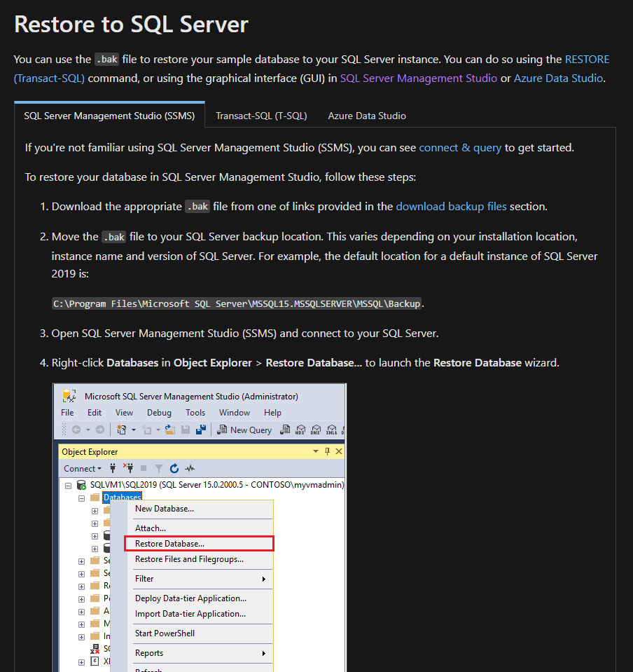Open Activity Monitor via its waveform icon
Screen dimensions: 633x672
pyautogui.click(x=189, y=468)
